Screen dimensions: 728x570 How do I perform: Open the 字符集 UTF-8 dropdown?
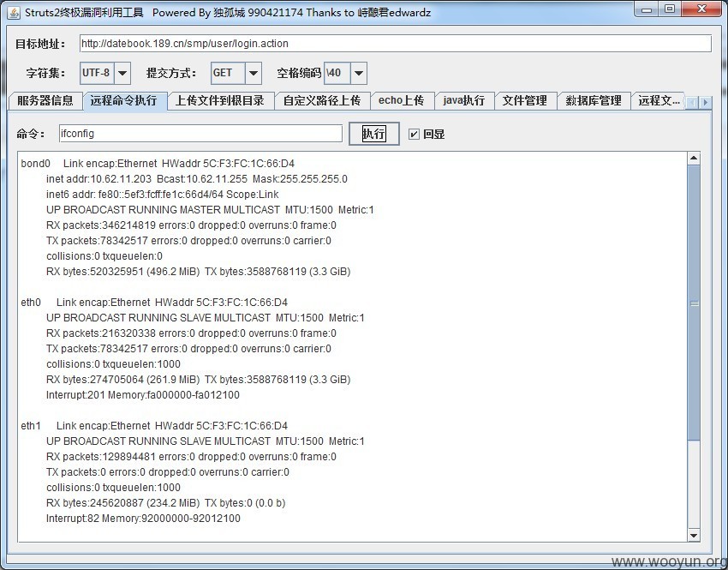pos(122,73)
